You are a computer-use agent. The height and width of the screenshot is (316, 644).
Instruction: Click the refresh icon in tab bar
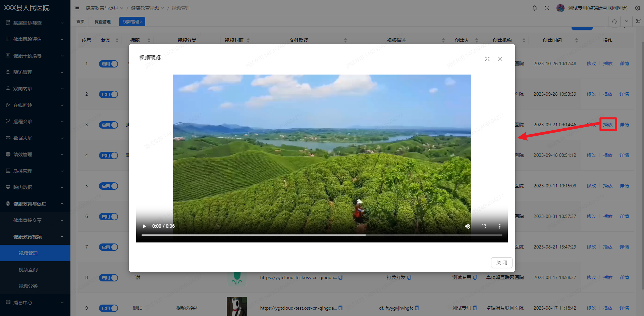(x=614, y=21)
